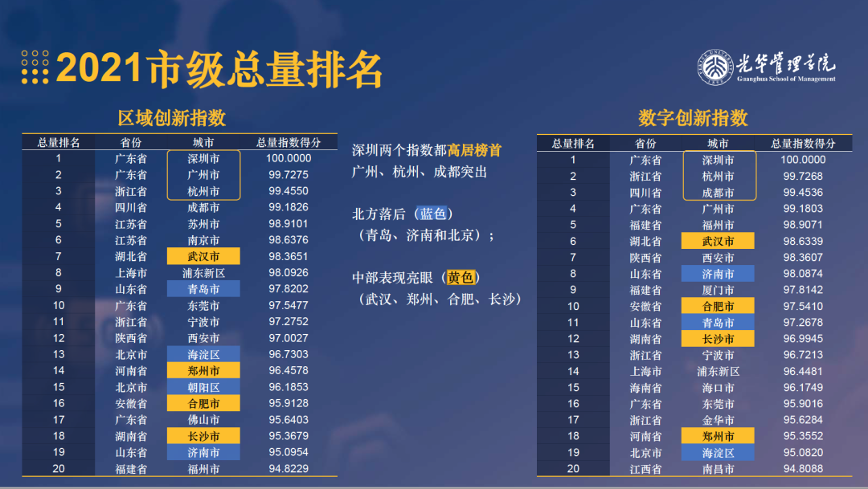Select yellow 合肥市 cell in the right table
This screenshot has width=868, height=489.
(x=718, y=306)
